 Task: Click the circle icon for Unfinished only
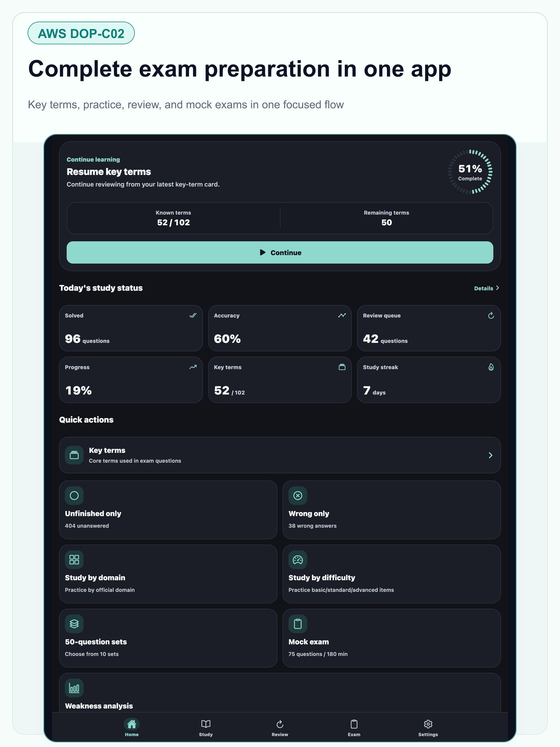point(74,495)
